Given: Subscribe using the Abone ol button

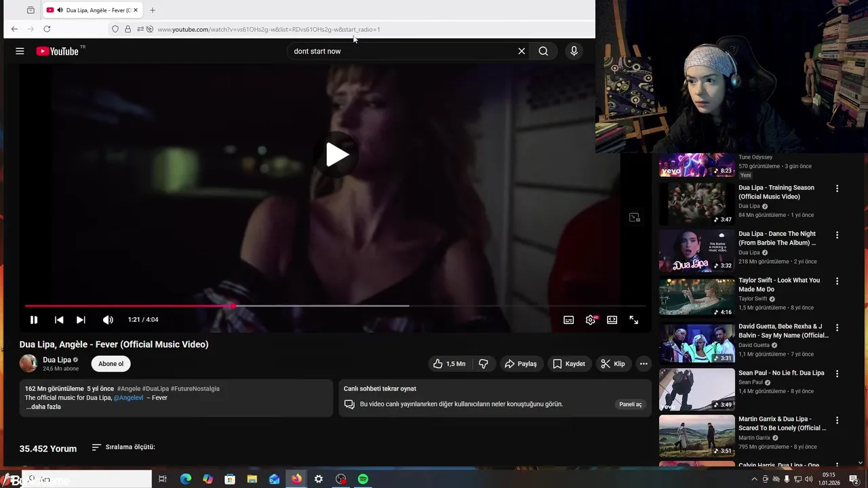Looking at the screenshot, I should click(x=111, y=364).
